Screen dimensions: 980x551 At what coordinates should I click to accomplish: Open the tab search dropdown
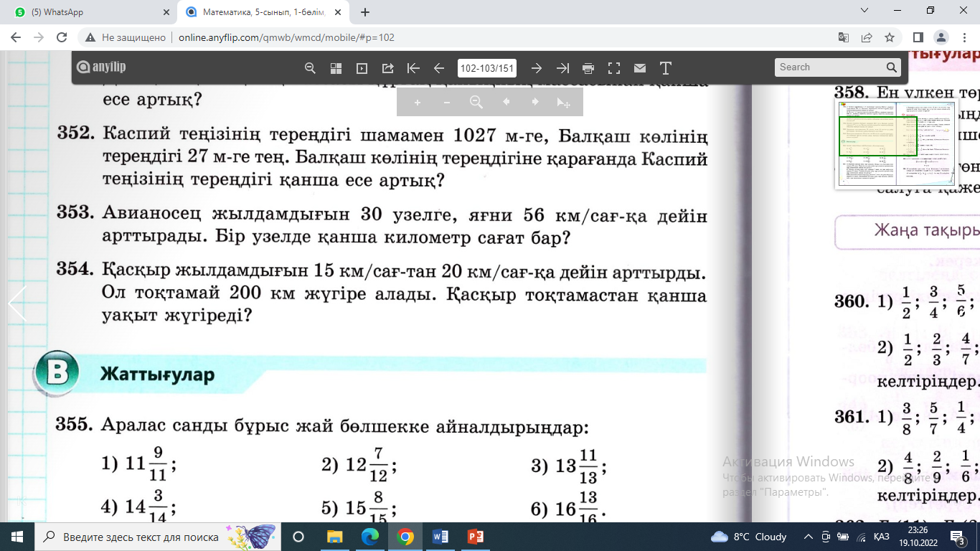[864, 11]
